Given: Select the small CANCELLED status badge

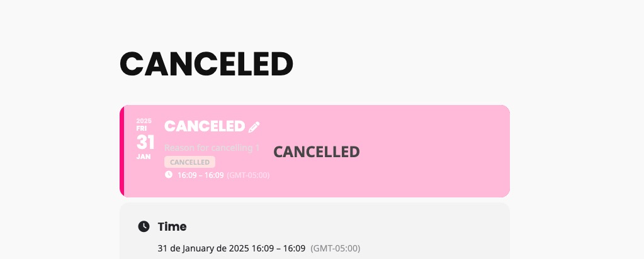Looking at the screenshot, I should click(x=189, y=162).
